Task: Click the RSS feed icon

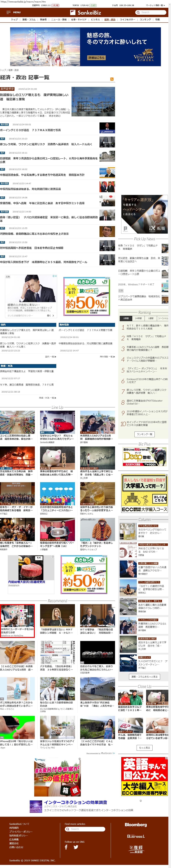Action: 112,79
